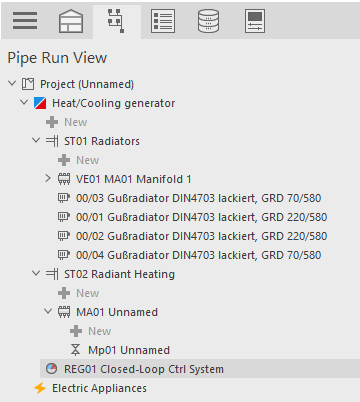360x402 pixels.
Task: Select Electric Appliances in the tree
Action: coord(99,388)
